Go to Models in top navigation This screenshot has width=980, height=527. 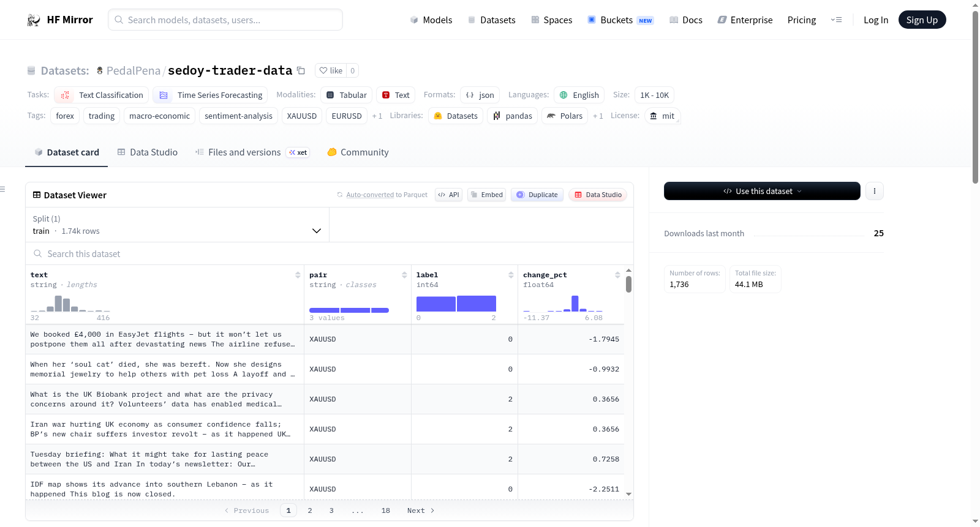pyautogui.click(x=431, y=20)
